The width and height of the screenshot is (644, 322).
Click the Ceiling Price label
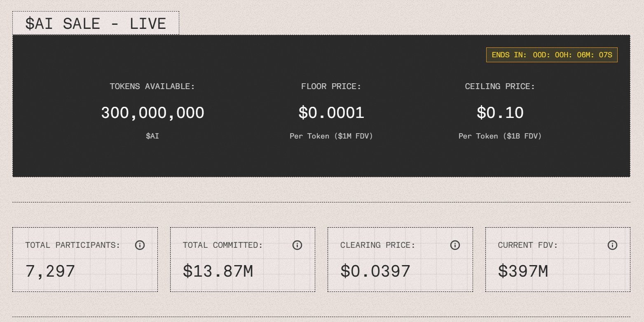click(500, 87)
